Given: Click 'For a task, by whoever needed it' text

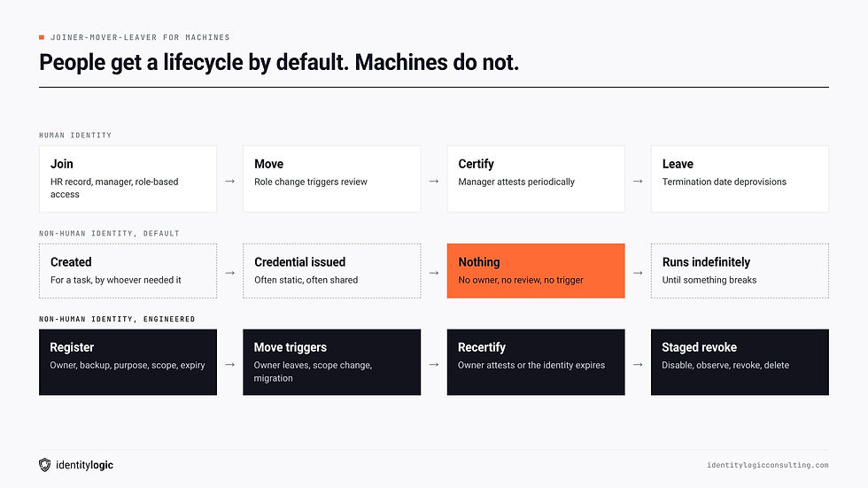Looking at the screenshot, I should click(x=116, y=280).
